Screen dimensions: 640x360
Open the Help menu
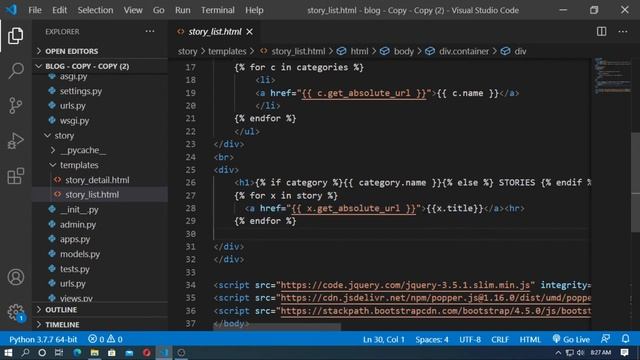pos(254,10)
